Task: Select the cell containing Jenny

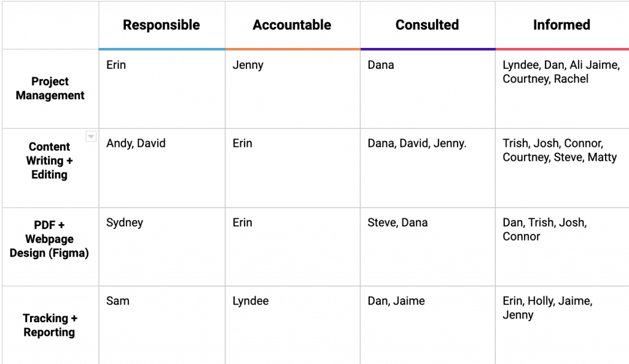Action: tap(292, 88)
